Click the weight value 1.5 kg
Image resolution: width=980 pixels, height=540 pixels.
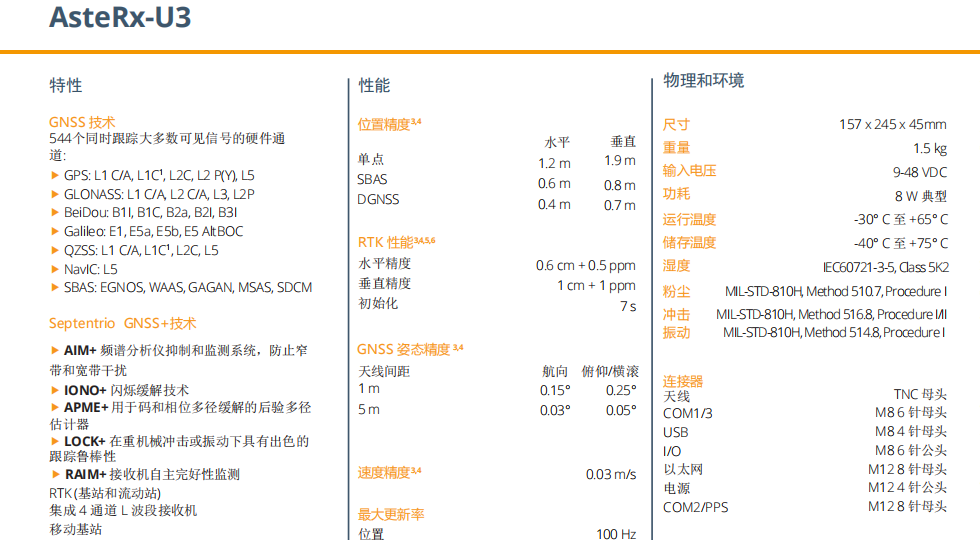click(930, 149)
